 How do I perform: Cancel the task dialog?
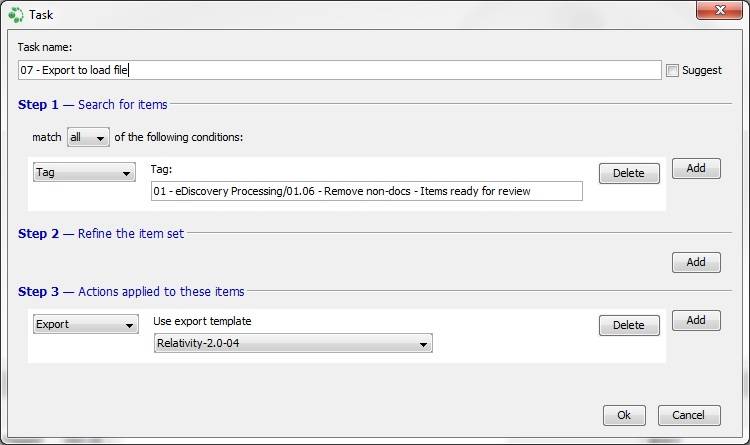pos(689,415)
